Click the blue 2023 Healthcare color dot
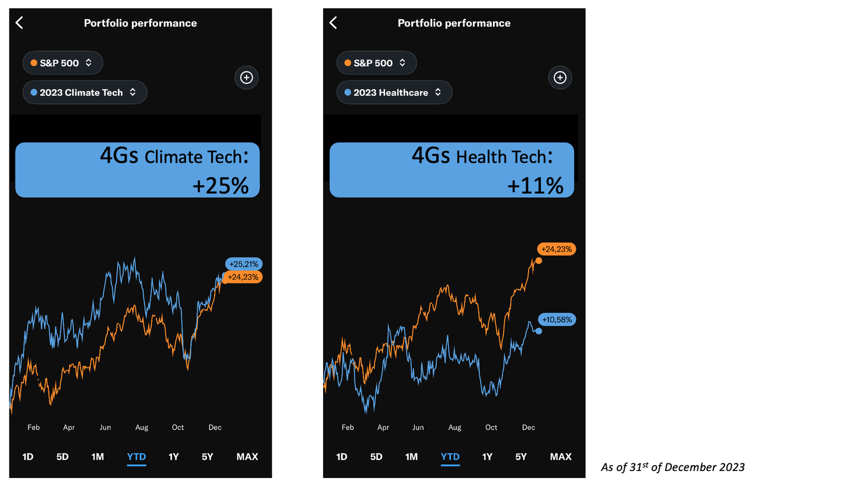The width and height of the screenshot is (868, 485). [x=348, y=92]
